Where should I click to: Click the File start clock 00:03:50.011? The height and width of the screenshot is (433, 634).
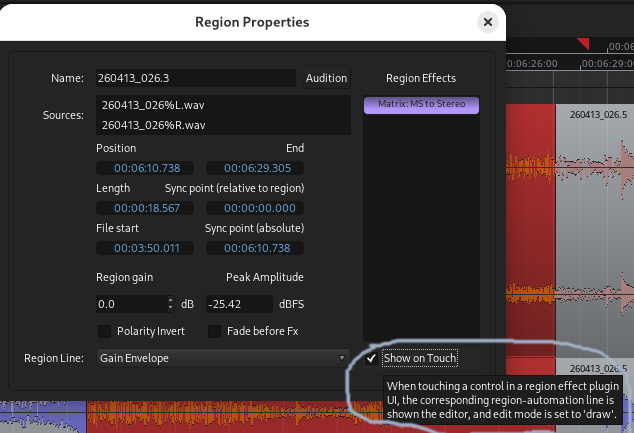coord(145,248)
